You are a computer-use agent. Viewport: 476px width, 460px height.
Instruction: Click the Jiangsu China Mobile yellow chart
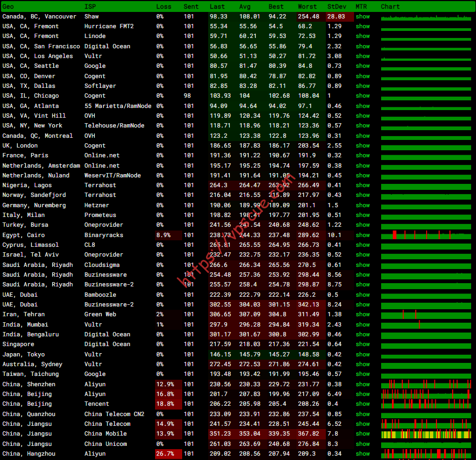coord(426,434)
